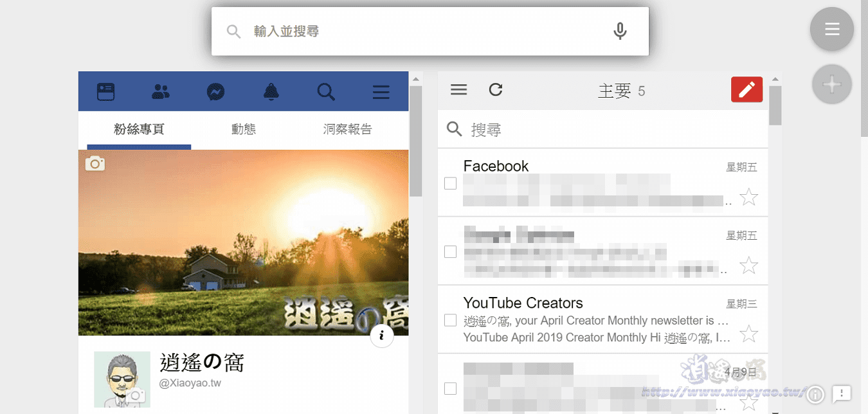Switch to the 動態 tab
868x414 pixels.
[x=244, y=129]
